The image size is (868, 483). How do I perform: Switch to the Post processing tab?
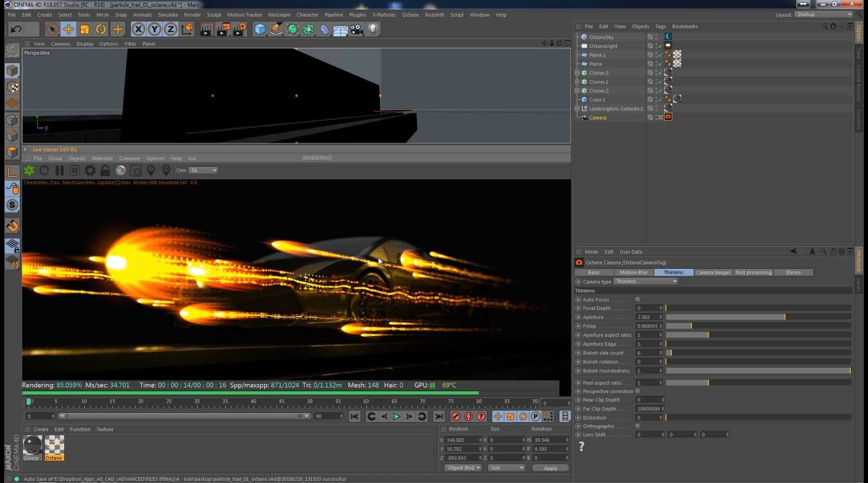click(753, 272)
